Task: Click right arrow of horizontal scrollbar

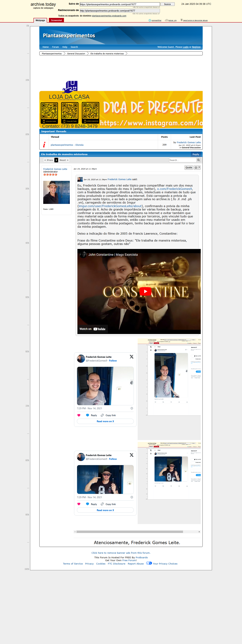Action: click(199, 532)
